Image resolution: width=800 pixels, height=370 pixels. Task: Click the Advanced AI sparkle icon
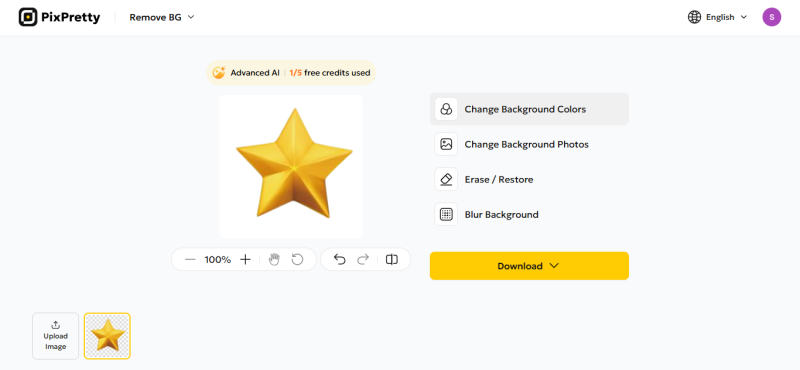pos(219,73)
